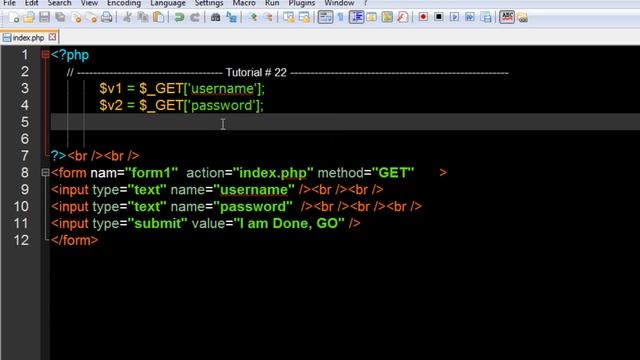Click the 'Tutorial # 22' comment text
Image resolution: width=640 pixels, height=360 pixels.
pyautogui.click(x=256, y=73)
